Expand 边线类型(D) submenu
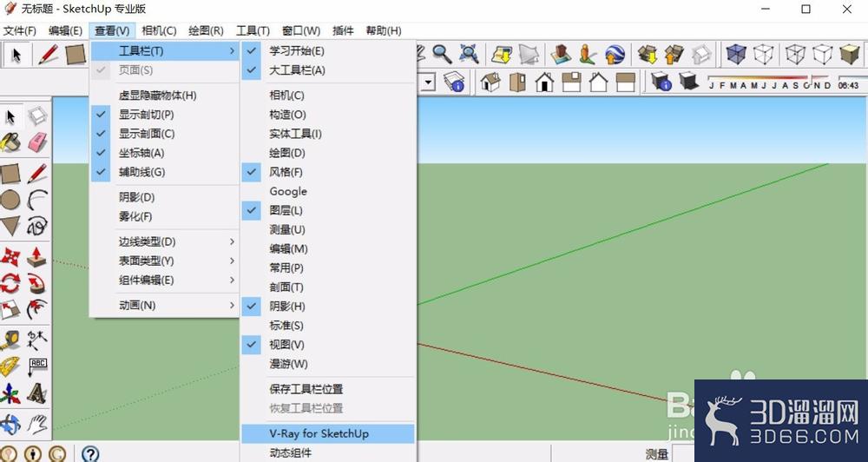Image resolution: width=868 pixels, height=462 pixels. [164, 242]
